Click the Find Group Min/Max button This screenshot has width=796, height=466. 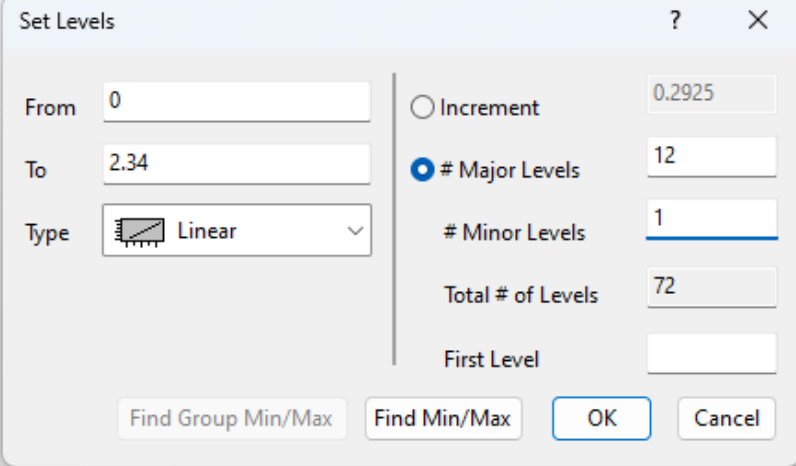[232, 419]
